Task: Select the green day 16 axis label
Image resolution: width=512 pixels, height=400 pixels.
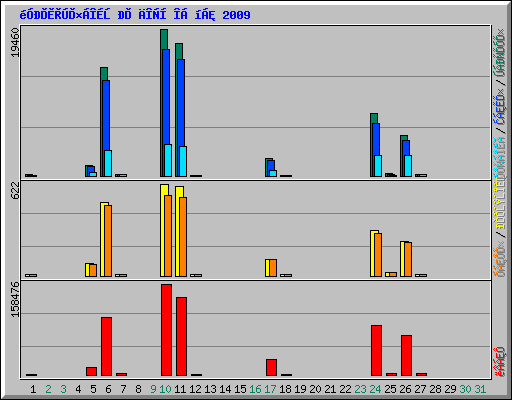Action: [x=255, y=389]
